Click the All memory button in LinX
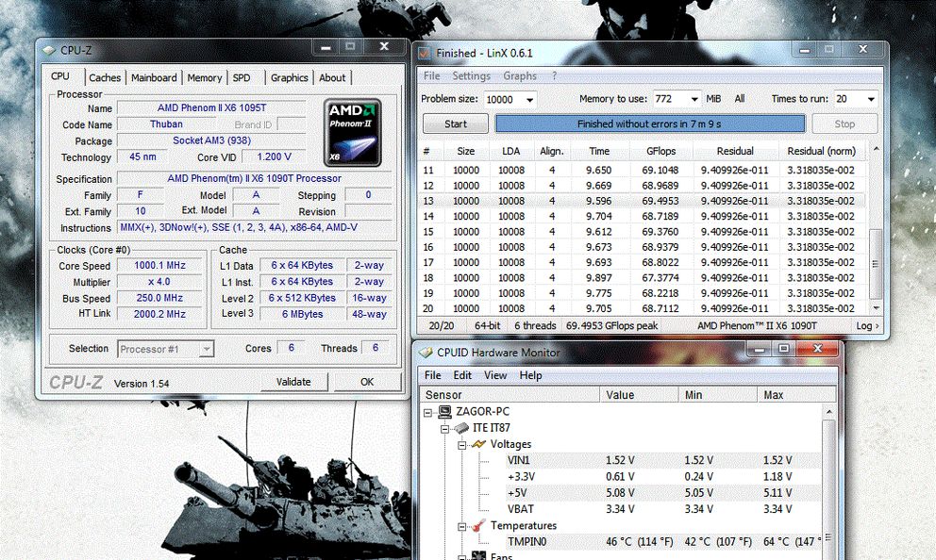 point(739,99)
